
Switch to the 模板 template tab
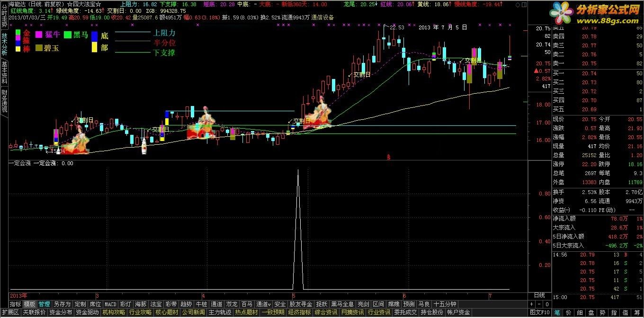coord(29,304)
